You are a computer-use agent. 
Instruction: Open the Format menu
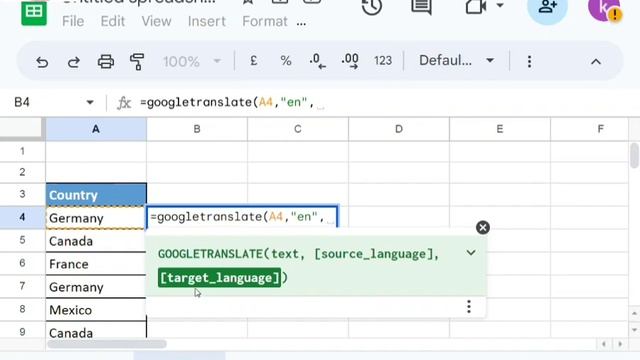point(265,21)
